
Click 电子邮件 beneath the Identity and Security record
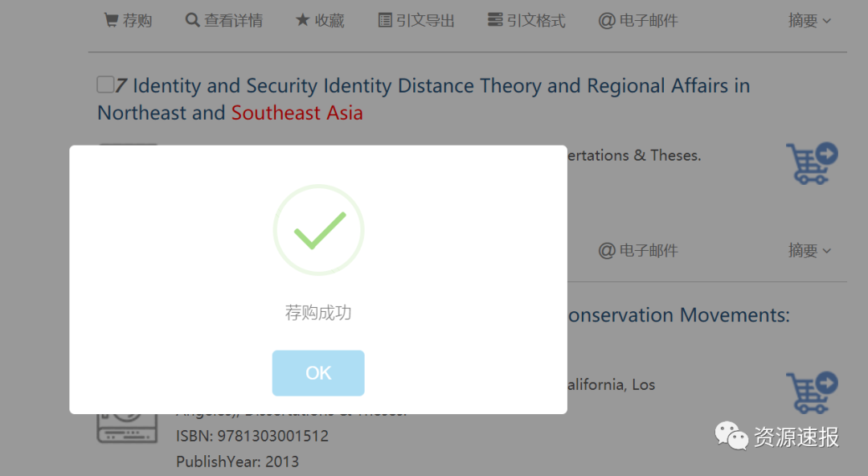coord(638,251)
